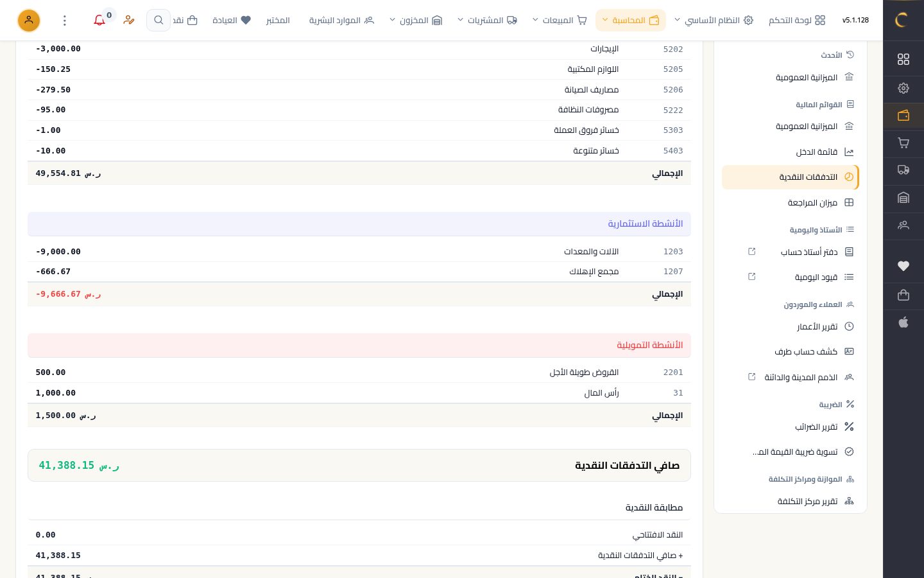Viewport: 924px width, 578px height.
Task: Click the الآلات والمعدات row account 1203
Action: [x=359, y=252]
